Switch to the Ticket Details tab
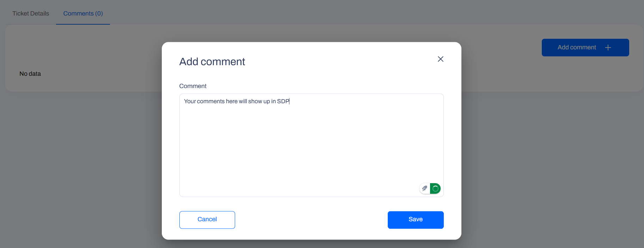Viewport: 644px width, 248px height. [31, 13]
